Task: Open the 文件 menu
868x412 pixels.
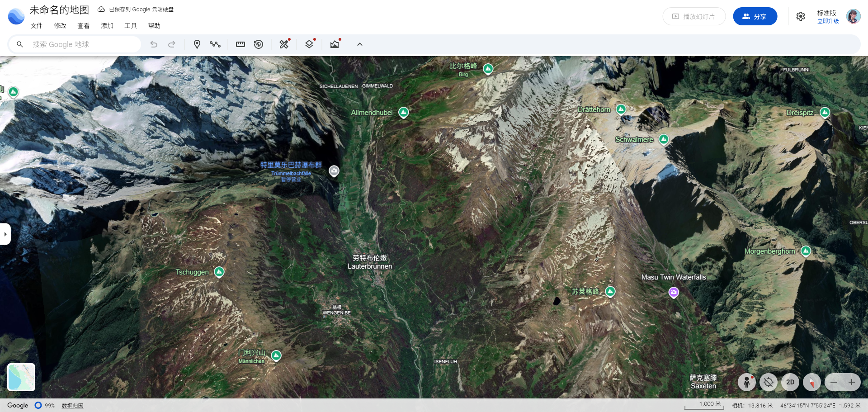Action: [x=37, y=26]
